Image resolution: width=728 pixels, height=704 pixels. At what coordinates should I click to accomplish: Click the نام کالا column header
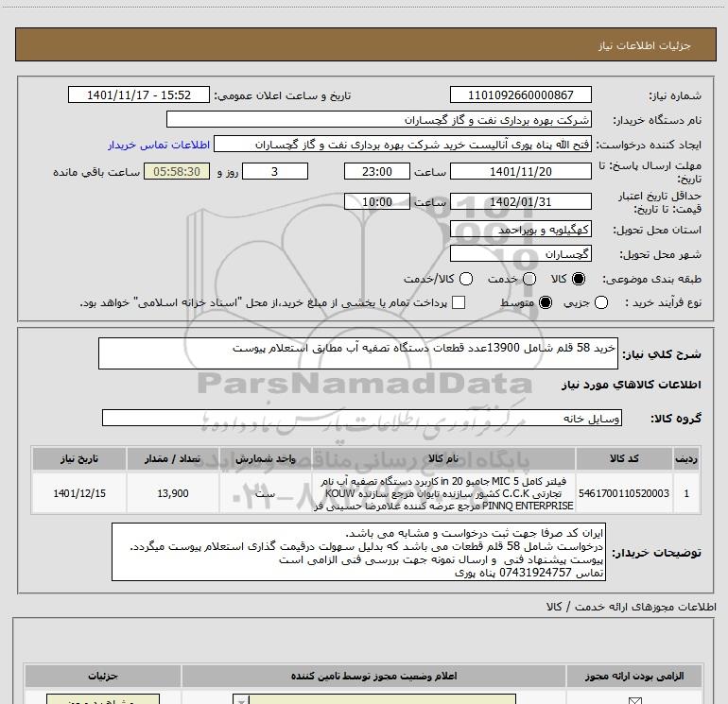tap(442, 459)
